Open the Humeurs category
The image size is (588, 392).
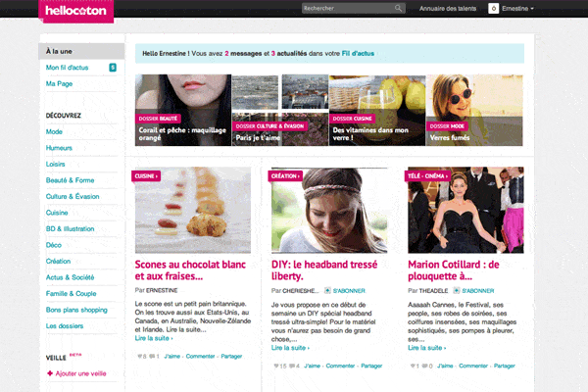point(59,148)
